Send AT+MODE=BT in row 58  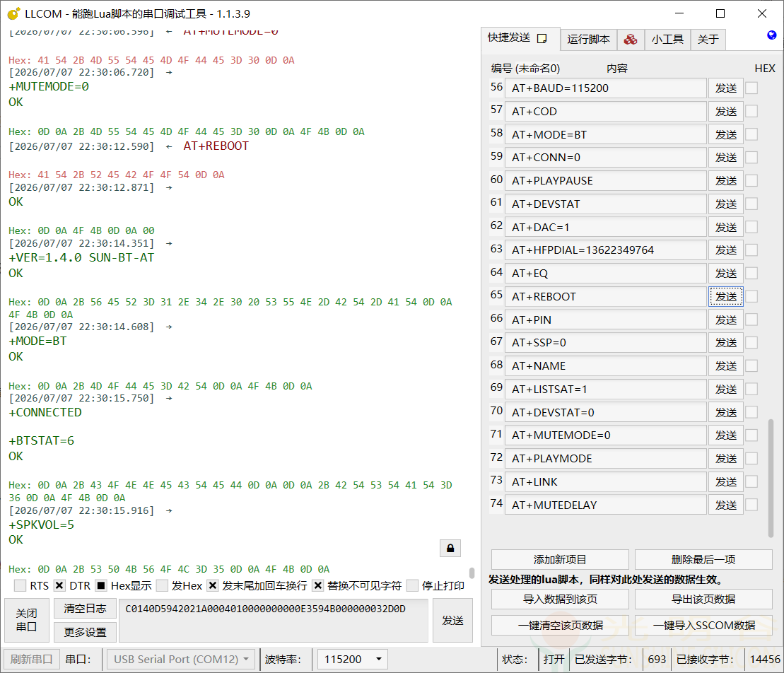[x=725, y=134]
